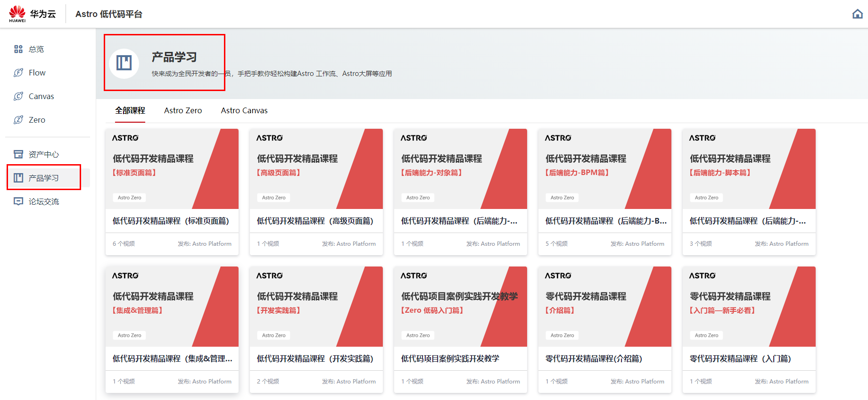Open Flow menu item
868x400 pixels.
point(37,73)
